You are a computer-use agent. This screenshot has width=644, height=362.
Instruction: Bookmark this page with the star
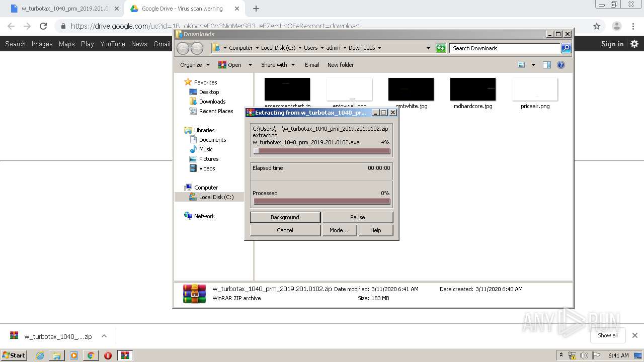coord(597,26)
